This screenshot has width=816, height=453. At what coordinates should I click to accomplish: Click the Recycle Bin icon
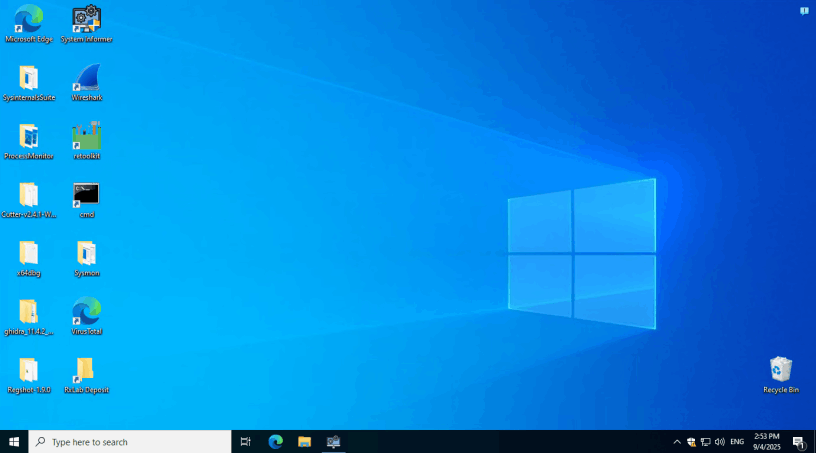(781, 371)
